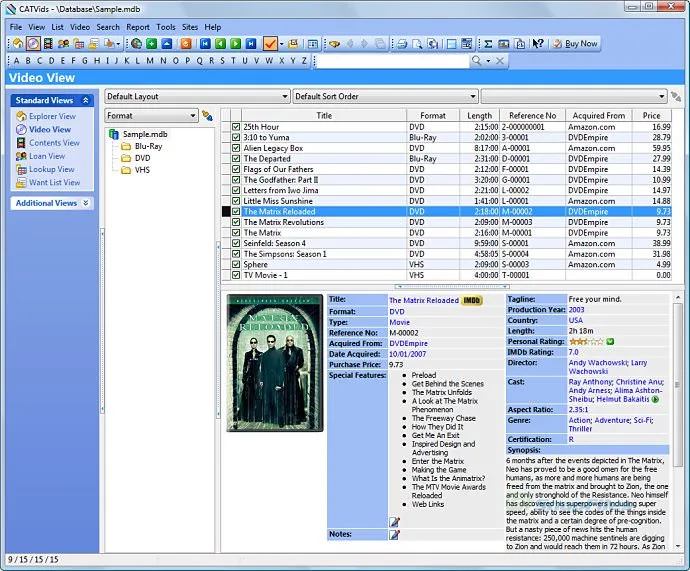Go to next record with green right arrow

pyautogui.click(x=235, y=44)
